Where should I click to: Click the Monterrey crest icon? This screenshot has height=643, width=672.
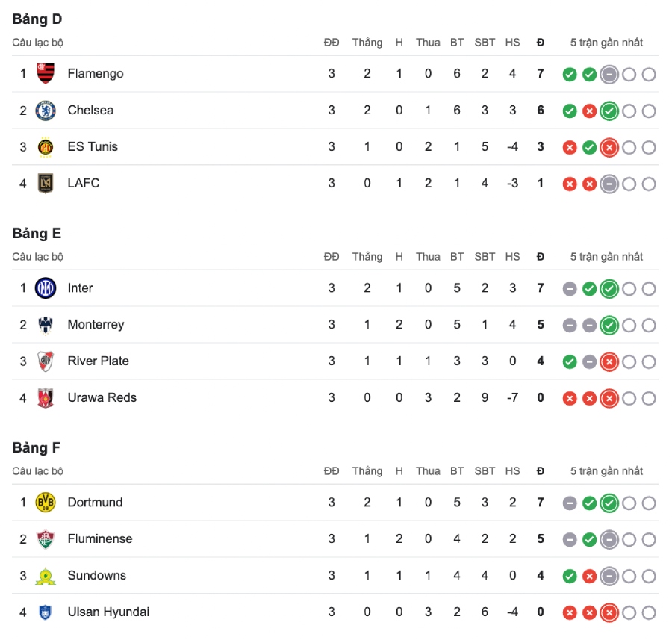(46, 325)
